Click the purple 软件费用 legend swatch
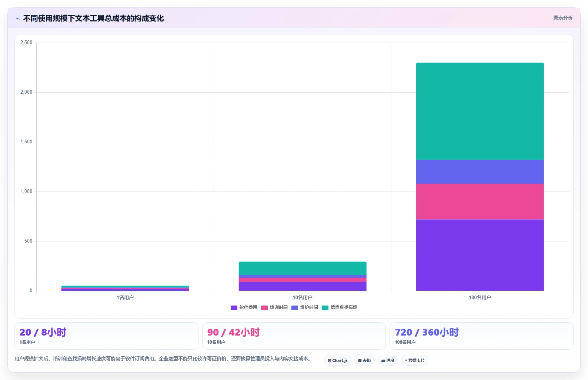The image size is (588, 380). (234, 308)
